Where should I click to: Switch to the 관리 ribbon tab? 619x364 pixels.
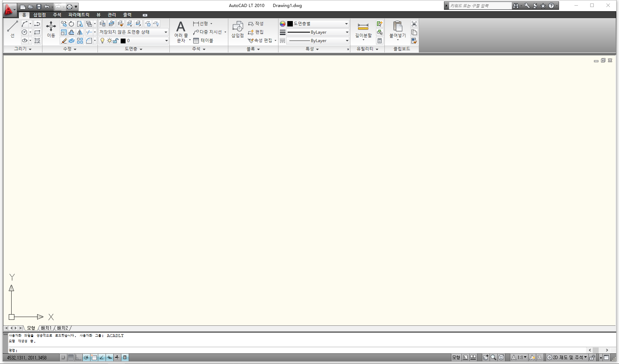[x=112, y=15]
